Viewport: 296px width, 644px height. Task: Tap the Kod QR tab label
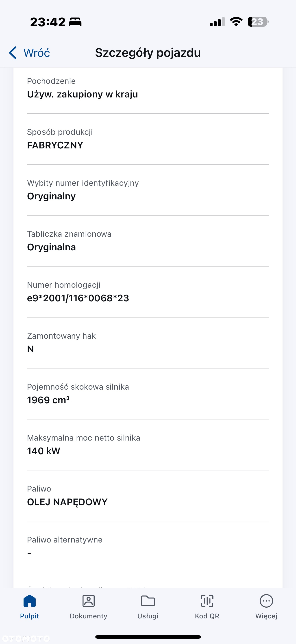pyautogui.click(x=207, y=616)
